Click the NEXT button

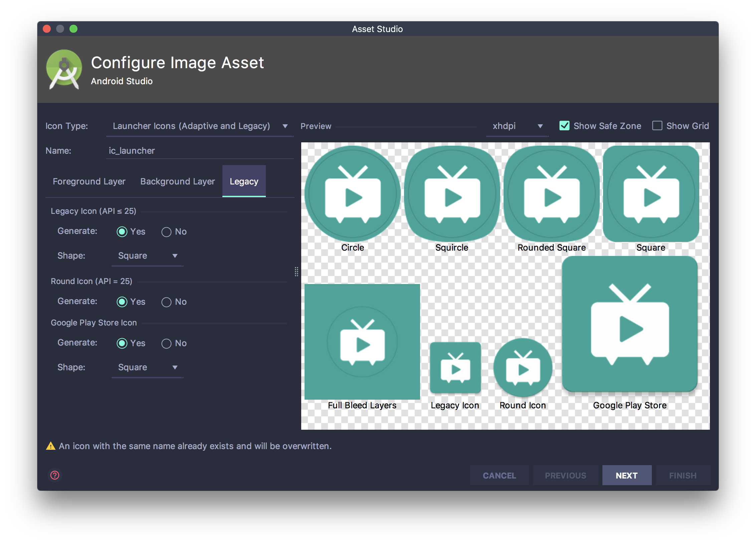tap(626, 475)
